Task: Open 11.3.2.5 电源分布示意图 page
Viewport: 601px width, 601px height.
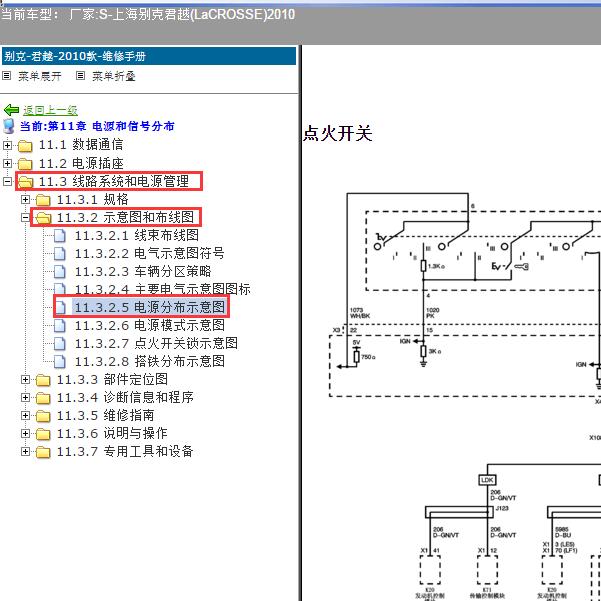Action: pyautogui.click(x=149, y=307)
